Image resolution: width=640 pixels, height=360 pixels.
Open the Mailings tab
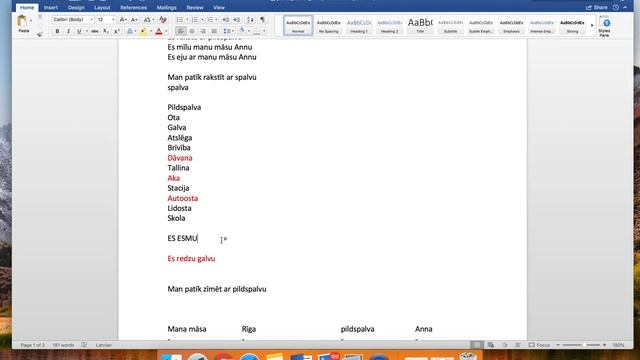(x=167, y=7)
